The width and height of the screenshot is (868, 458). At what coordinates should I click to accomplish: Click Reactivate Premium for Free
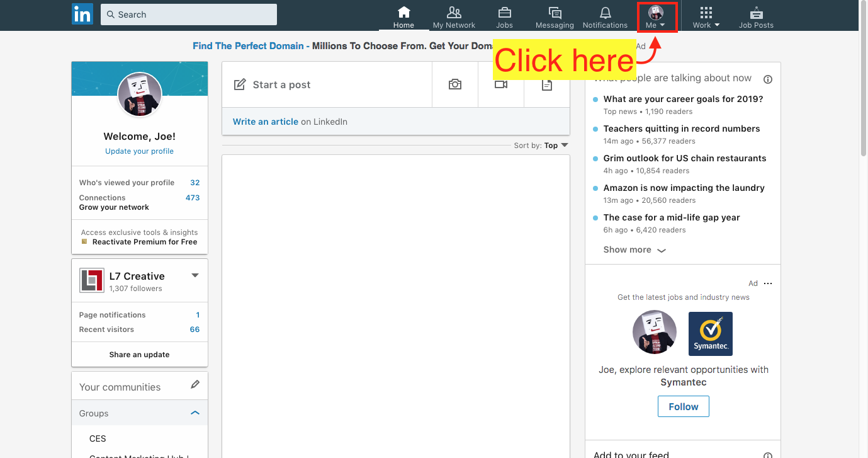tap(145, 242)
